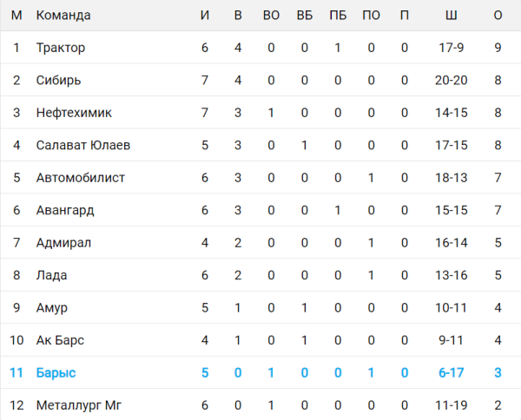The width and height of the screenshot is (521, 420).
Task: Click the highlighted Барыс team name
Action: tap(56, 372)
